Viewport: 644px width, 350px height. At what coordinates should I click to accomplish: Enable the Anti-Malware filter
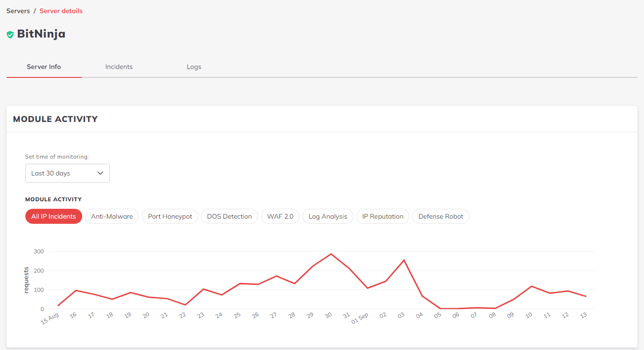pos(112,216)
